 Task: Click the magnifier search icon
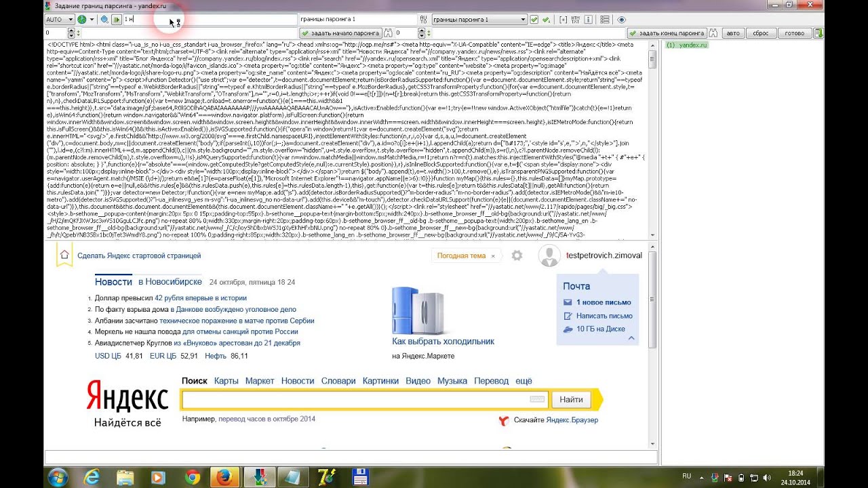point(104,20)
